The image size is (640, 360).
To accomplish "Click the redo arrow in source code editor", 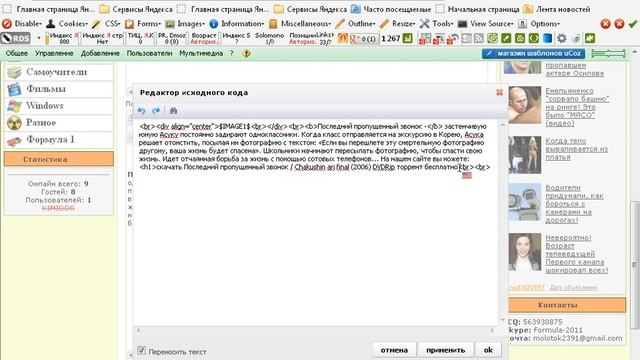I will click(x=156, y=111).
